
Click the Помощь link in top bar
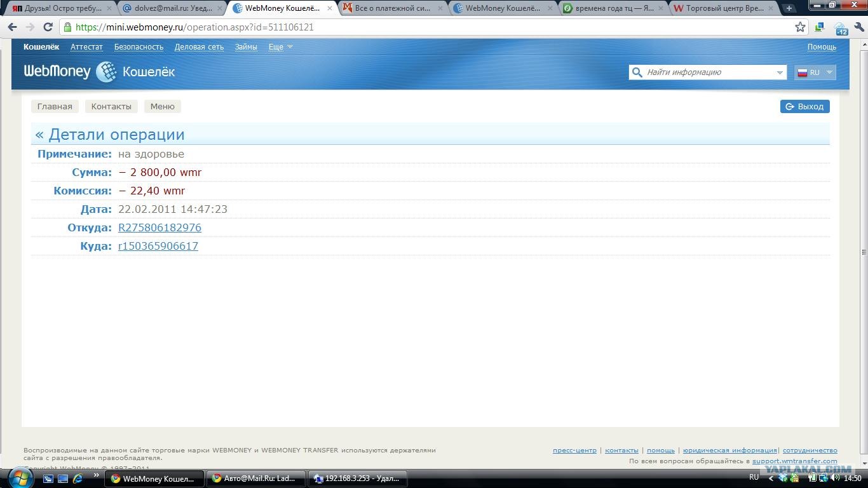point(822,47)
